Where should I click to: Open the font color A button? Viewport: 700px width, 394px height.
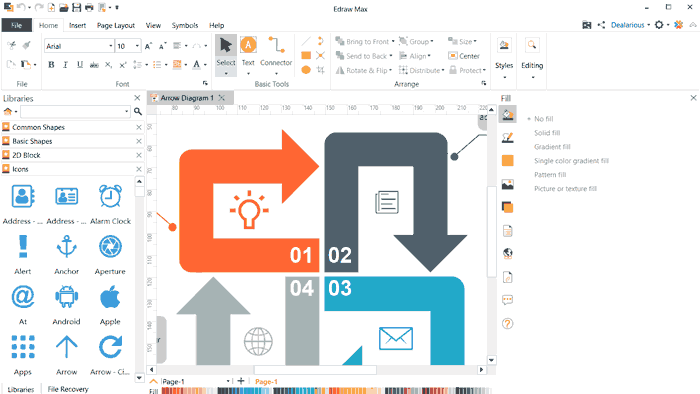[196, 65]
